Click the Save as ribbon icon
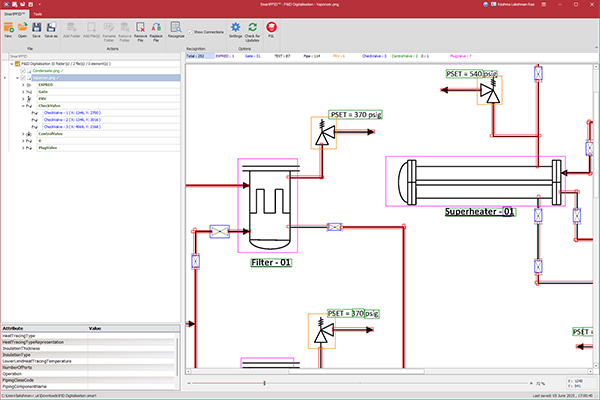Viewport: 600px width, 400px height. [51, 30]
